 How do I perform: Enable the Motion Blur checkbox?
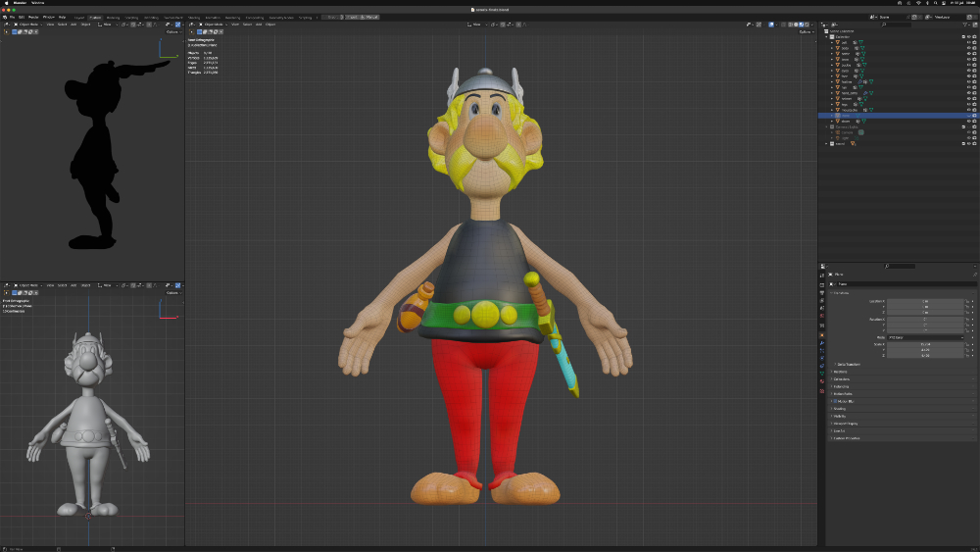[835, 401]
